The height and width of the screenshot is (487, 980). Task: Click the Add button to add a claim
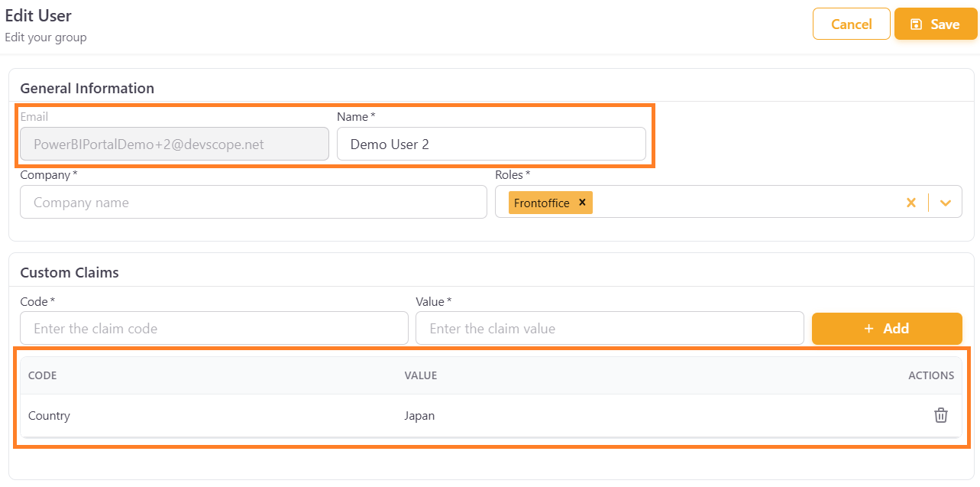click(x=887, y=328)
